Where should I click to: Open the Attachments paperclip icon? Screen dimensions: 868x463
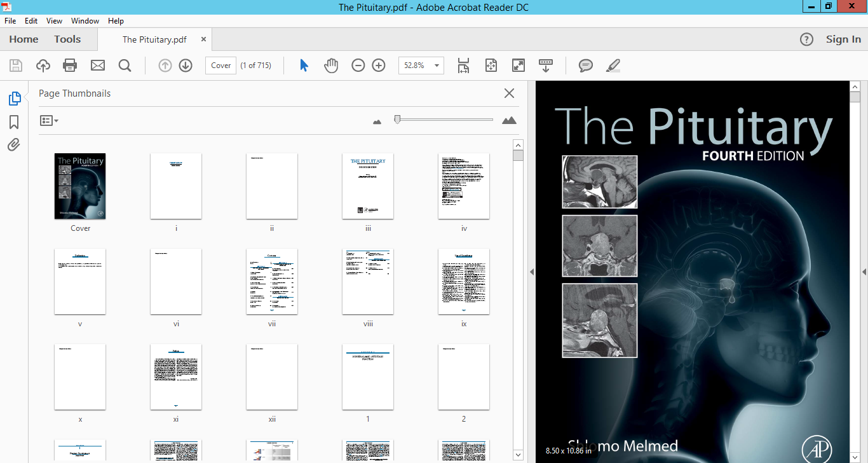point(14,145)
